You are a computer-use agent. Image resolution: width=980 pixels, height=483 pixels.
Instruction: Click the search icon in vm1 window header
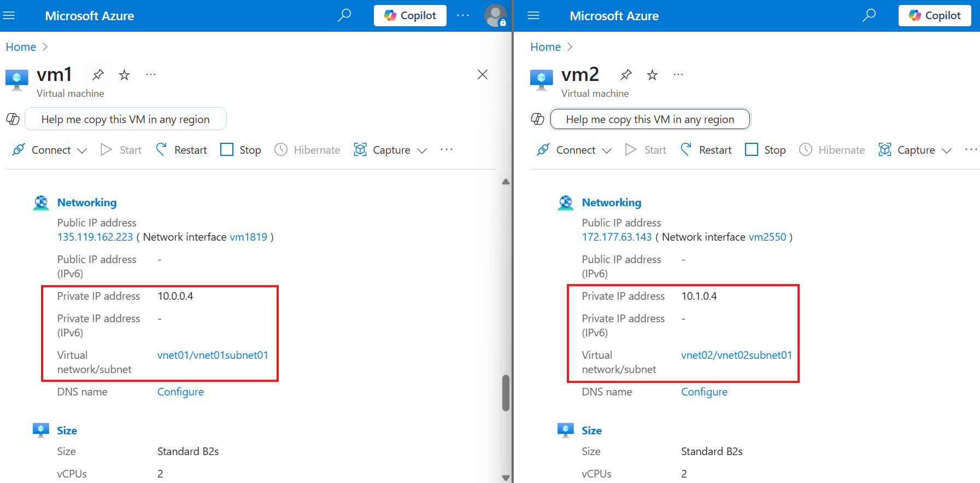(x=344, y=15)
